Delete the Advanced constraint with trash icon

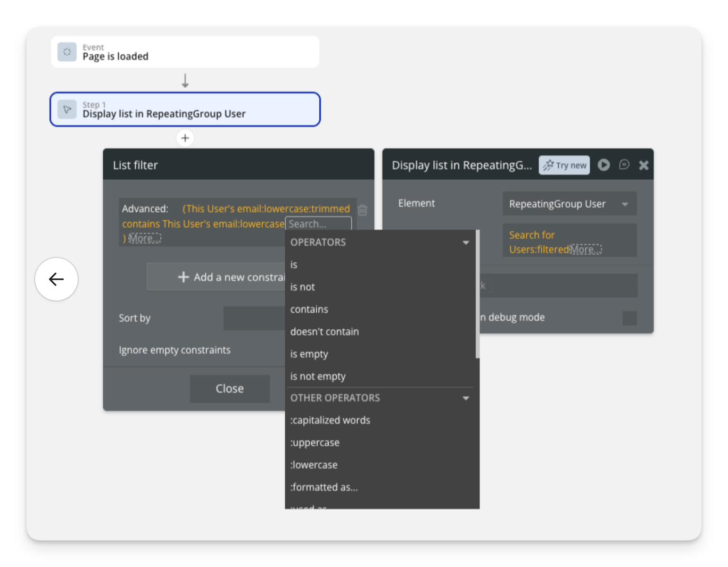coord(362,210)
